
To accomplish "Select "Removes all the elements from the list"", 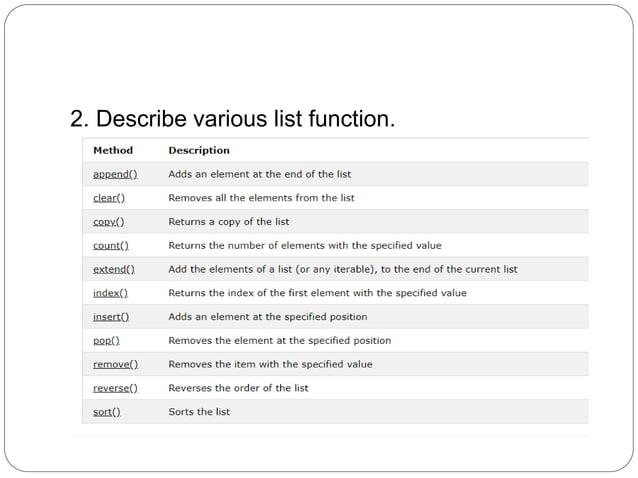I will click(261, 198).
